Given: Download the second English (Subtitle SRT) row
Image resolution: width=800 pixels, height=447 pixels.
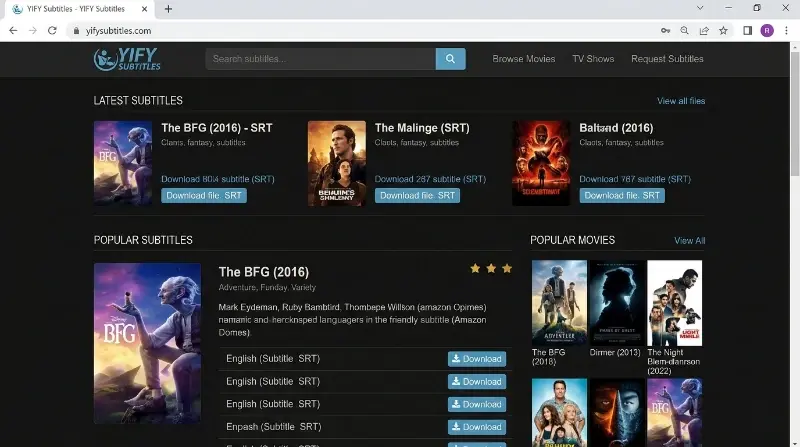Looking at the screenshot, I should (x=477, y=381).
